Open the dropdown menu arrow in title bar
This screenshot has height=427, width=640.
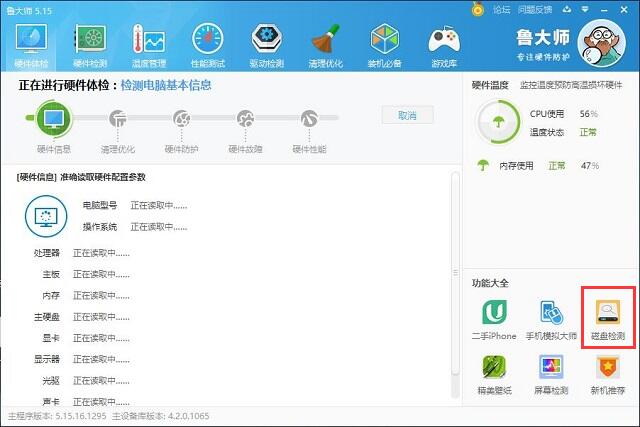click(x=585, y=9)
